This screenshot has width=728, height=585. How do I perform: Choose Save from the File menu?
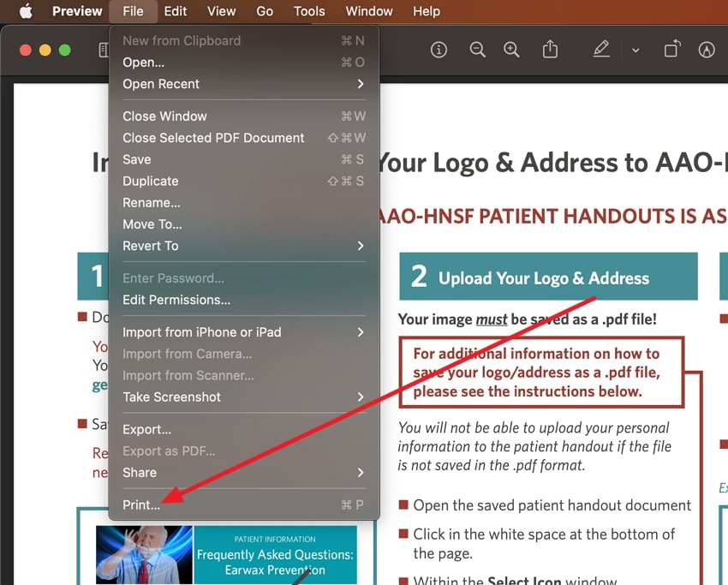tap(244, 159)
